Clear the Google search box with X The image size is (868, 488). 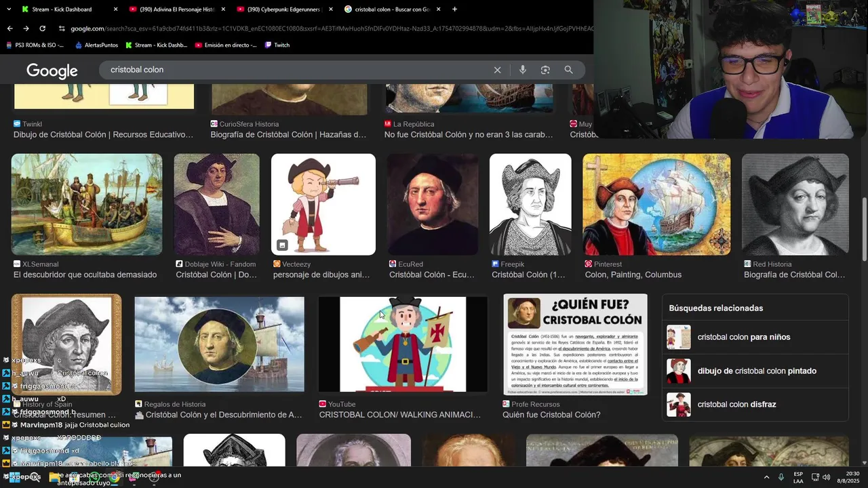point(497,70)
